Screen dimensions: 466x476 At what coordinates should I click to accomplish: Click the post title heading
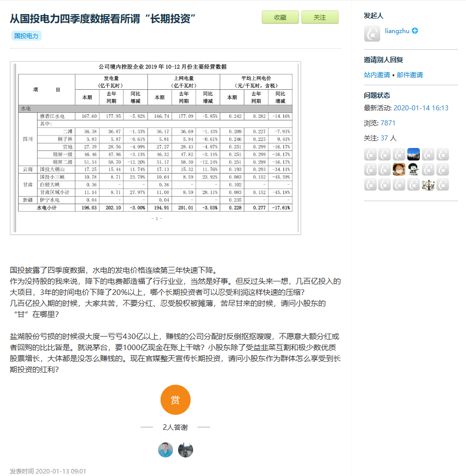[x=103, y=19]
